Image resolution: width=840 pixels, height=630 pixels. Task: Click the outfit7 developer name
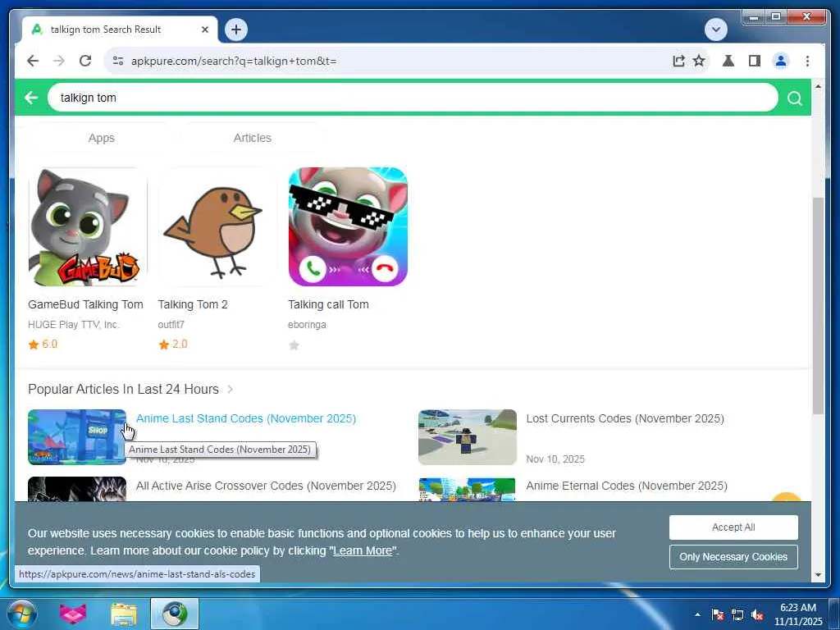(171, 325)
